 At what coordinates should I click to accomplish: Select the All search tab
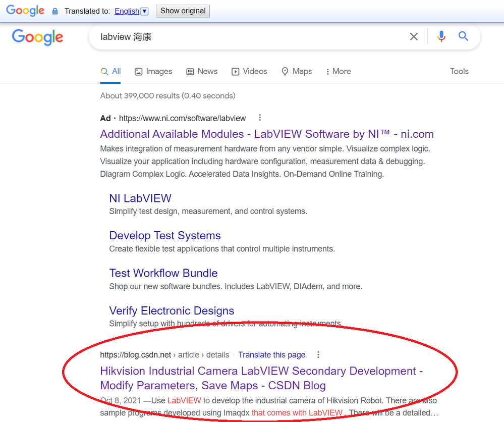[110, 71]
